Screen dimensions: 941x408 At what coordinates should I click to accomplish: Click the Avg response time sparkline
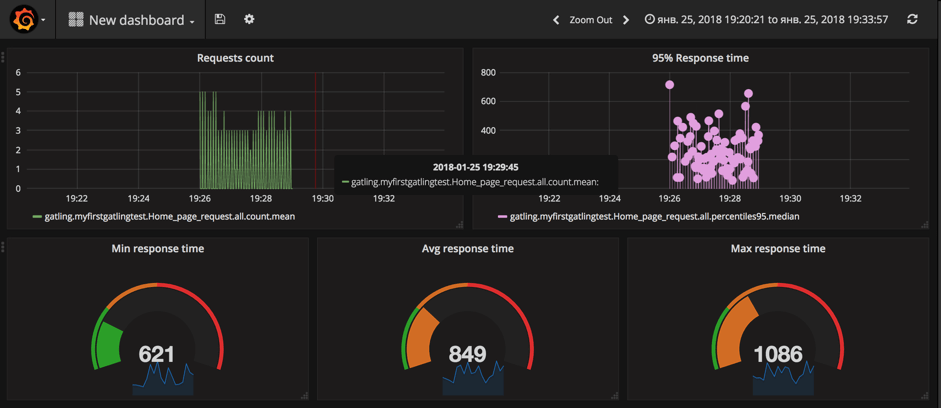(x=473, y=379)
